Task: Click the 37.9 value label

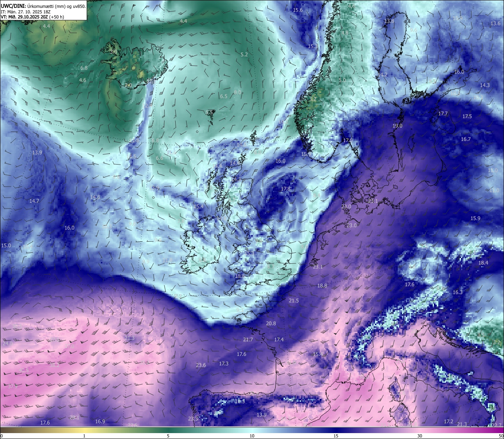Action: [x=13, y=387]
